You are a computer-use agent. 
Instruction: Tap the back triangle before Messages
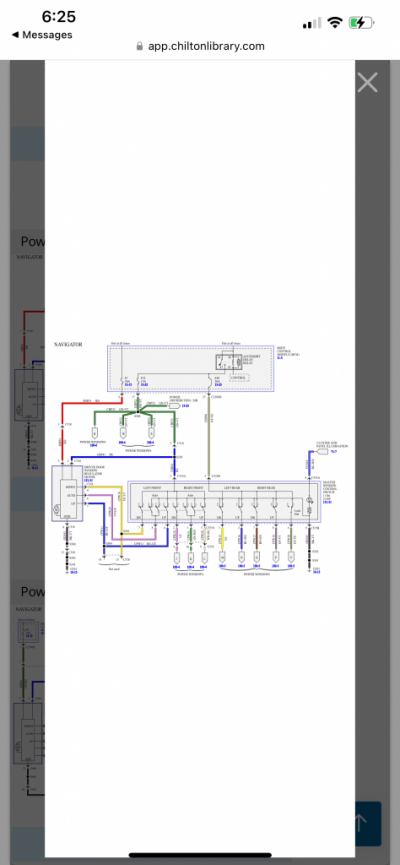point(15,35)
